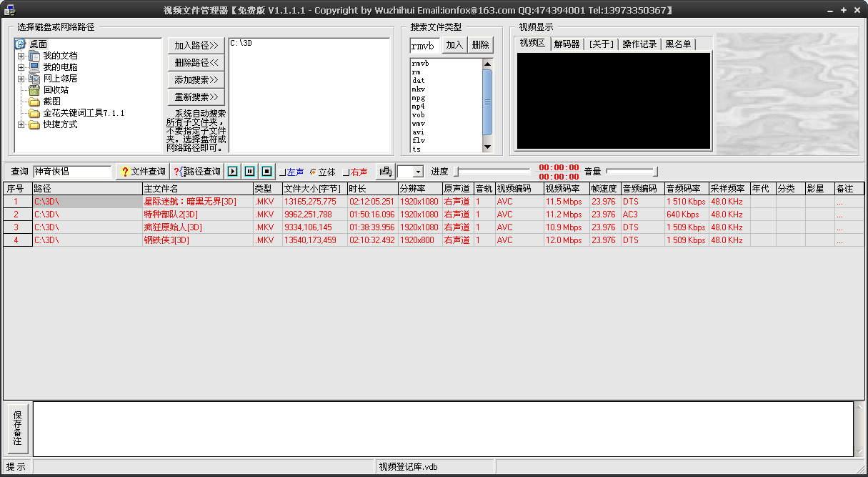Click the pause playback icon

click(249, 172)
